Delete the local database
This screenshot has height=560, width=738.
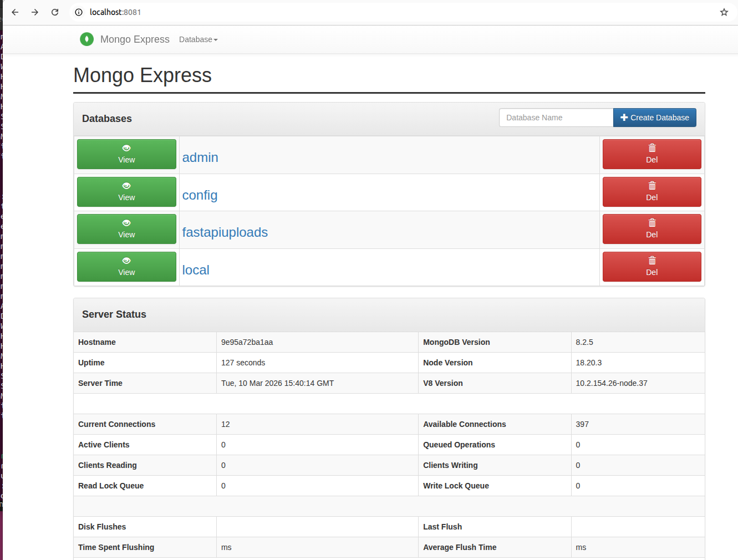tap(652, 267)
